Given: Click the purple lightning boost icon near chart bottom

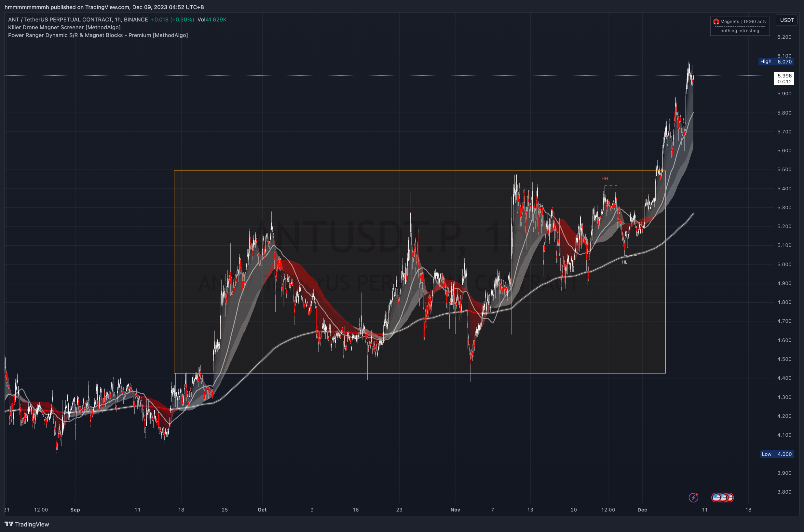Looking at the screenshot, I should pos(693,498).
